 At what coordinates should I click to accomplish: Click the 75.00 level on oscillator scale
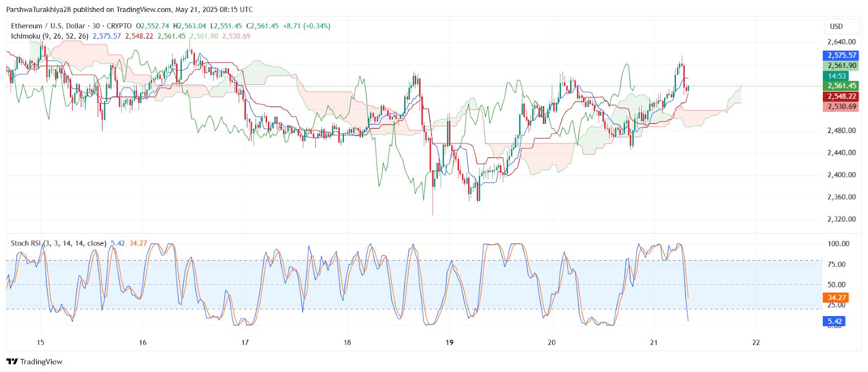[837, 264]
